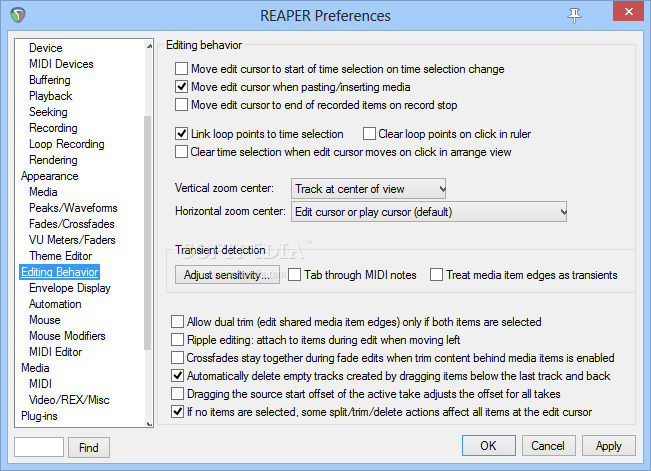Uncheck move edit cursor when pasting/inserting media
The height and width of the screenshot is (471, 651).
pyautogui.click(x=181, y=86)
